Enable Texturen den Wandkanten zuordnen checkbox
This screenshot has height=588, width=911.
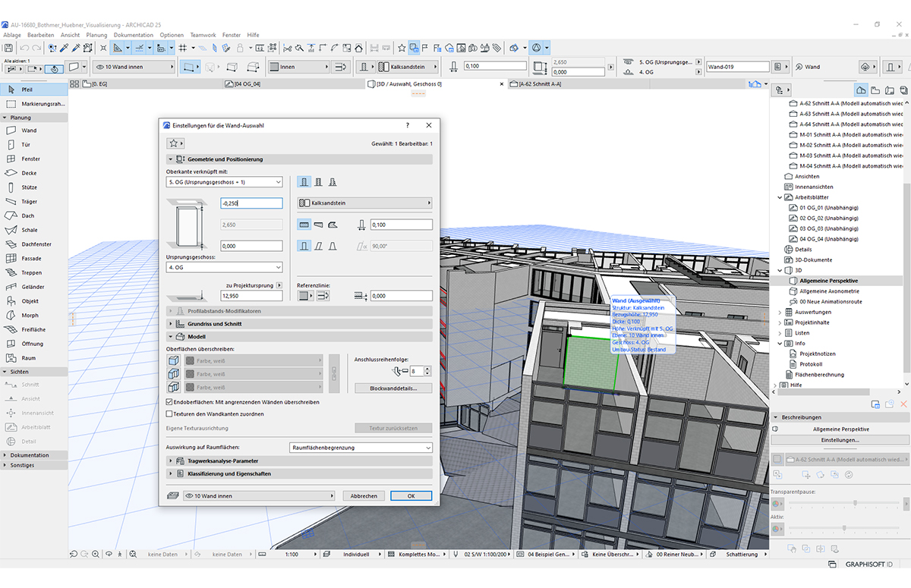[x=169, y=413]
